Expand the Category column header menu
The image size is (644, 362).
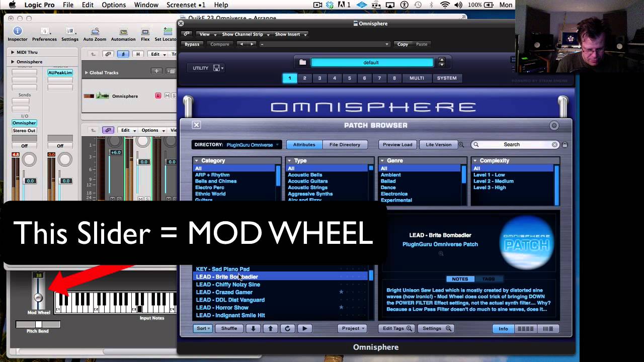click(x=197, y=161)
